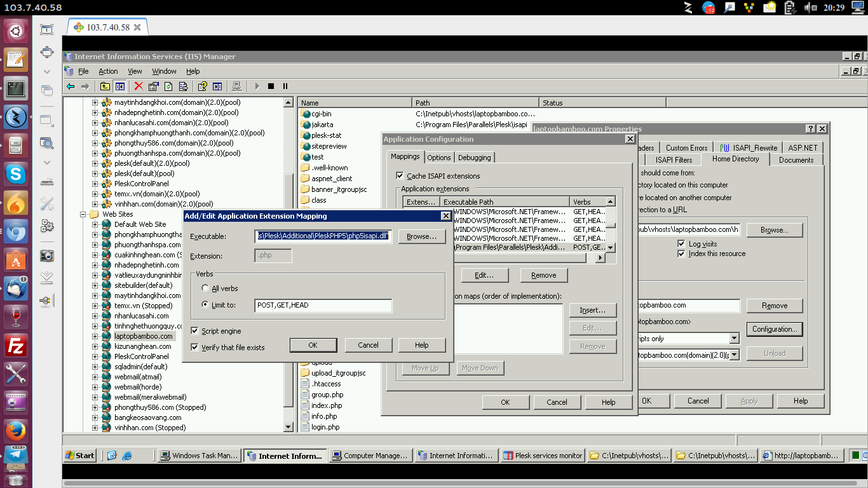Click the Refresh icon in IIS toolbar
The image size is (868, 488).
168,86
